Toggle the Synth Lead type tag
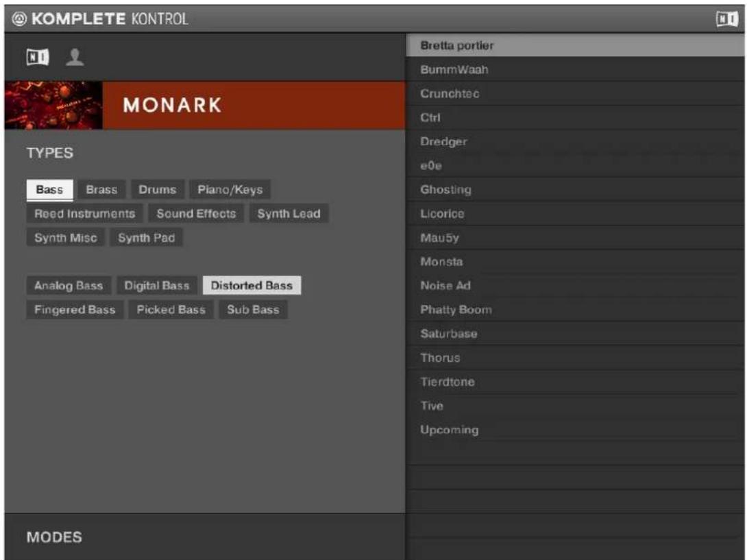 point(289,214)
